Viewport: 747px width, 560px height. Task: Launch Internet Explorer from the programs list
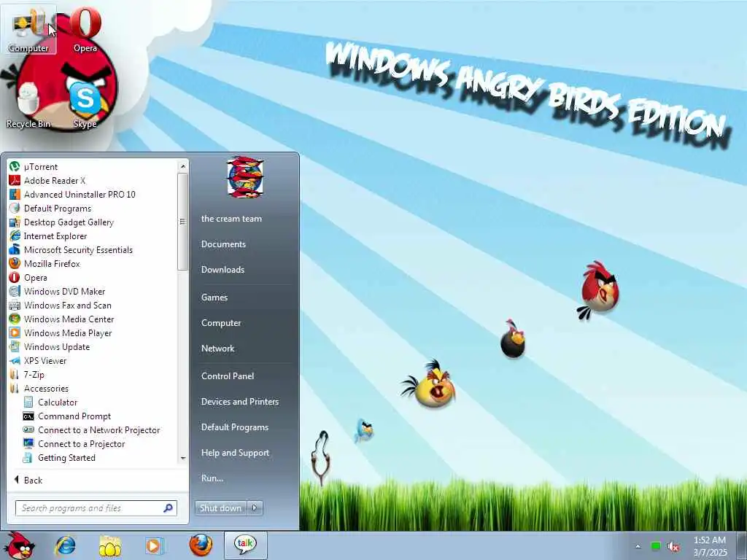[x=48, y=236]
